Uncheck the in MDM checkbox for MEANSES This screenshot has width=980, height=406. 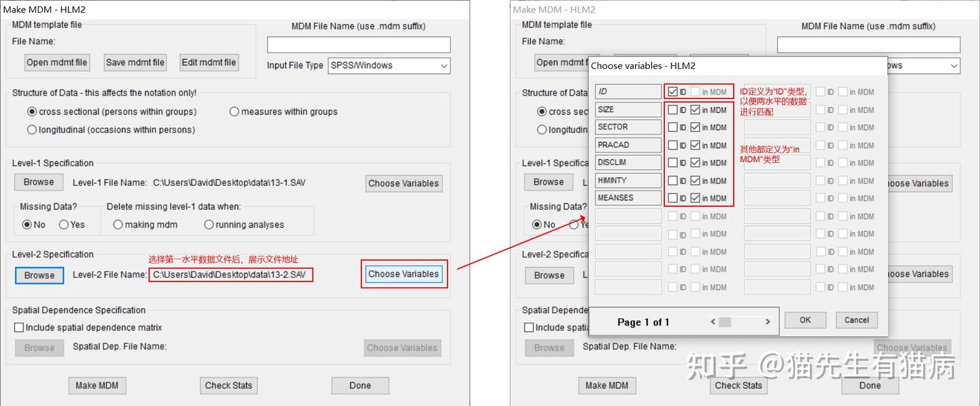pyautogui.click(x=697, y=198)
